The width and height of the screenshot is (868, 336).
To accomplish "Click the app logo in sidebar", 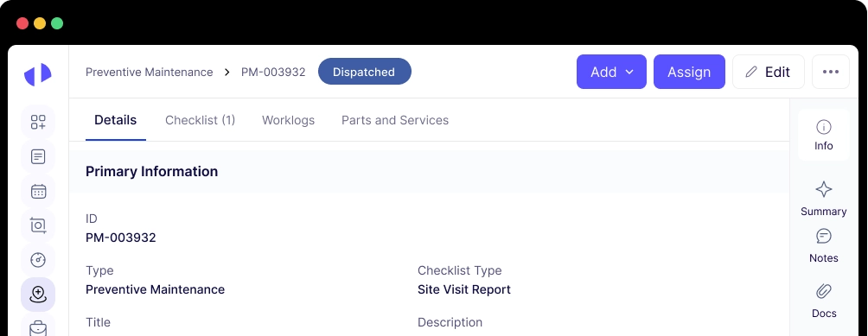I will (x=38, y=74).
